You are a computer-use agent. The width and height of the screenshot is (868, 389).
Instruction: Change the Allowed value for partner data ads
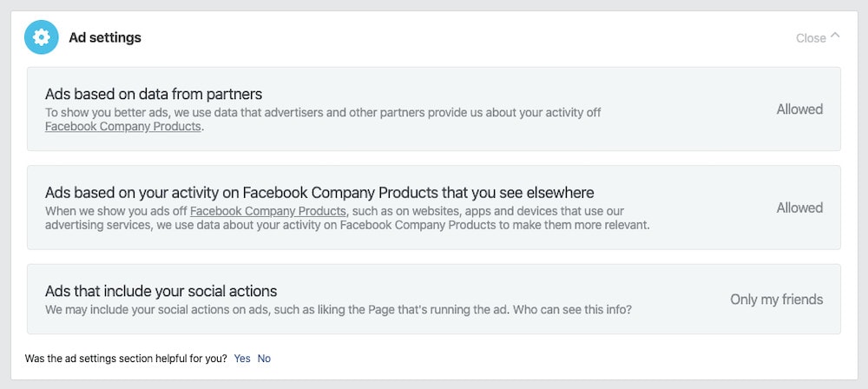[x=799, y=109]
